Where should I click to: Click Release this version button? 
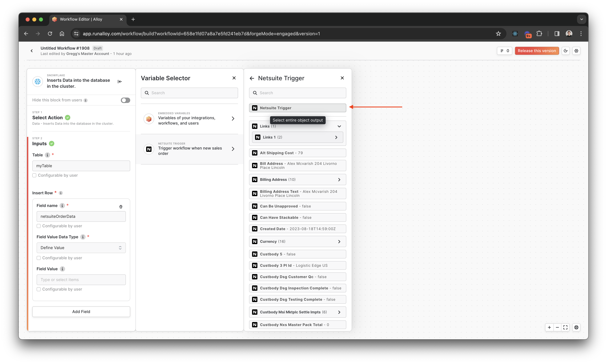pyautogui.click(x=537, y=51)
